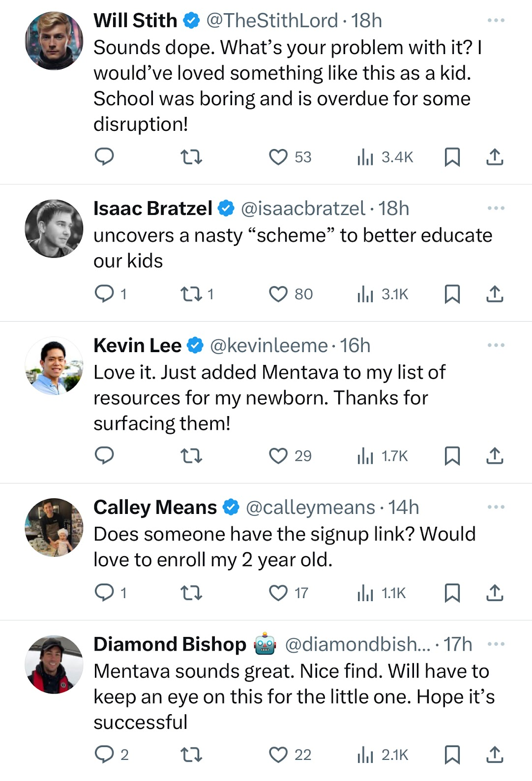Image resolution: width=532 pixels, height=781 pixels.
Task: Open the @calleymeans handle link
Action: click(x=310, y=508)
